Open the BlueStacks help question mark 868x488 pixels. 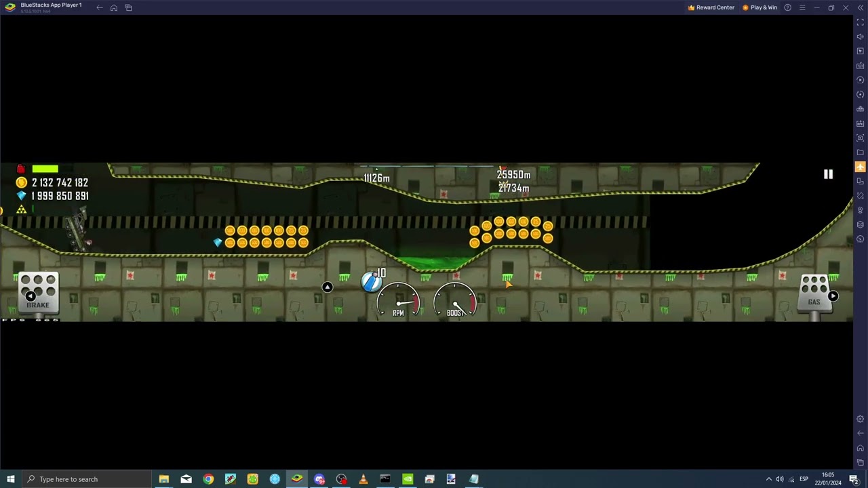click(787, 7)
